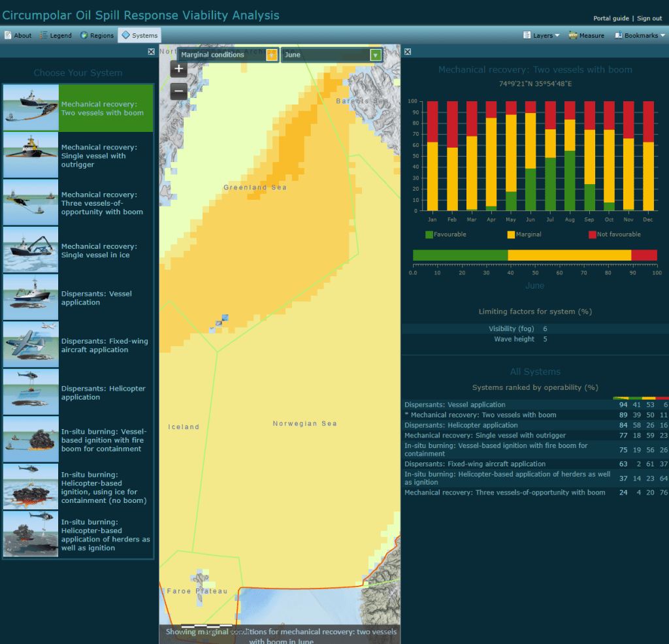Select Dispersants: Vessel application icon
The height and width of the screenshot is (644, 669).
[31, 298]
